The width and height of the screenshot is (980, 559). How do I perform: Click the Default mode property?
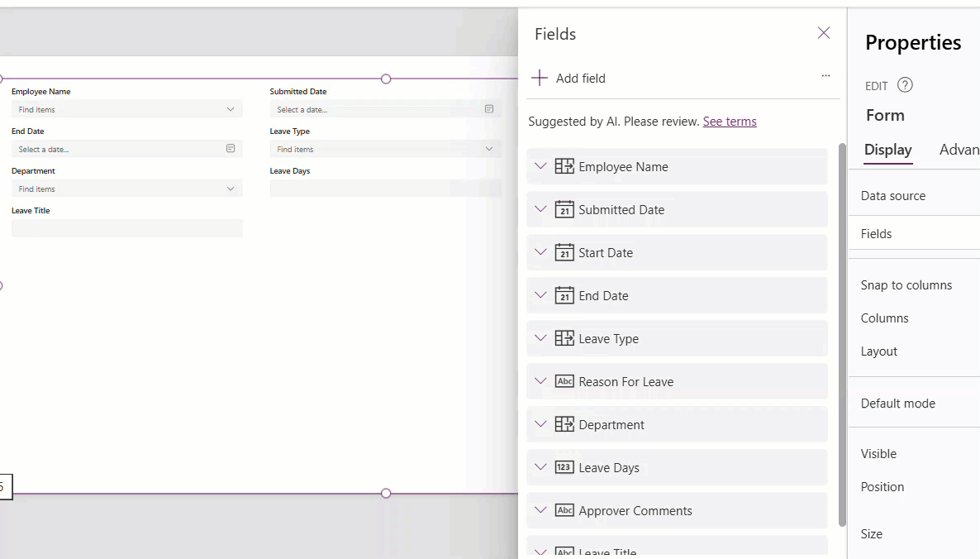[x=898, y=404]
